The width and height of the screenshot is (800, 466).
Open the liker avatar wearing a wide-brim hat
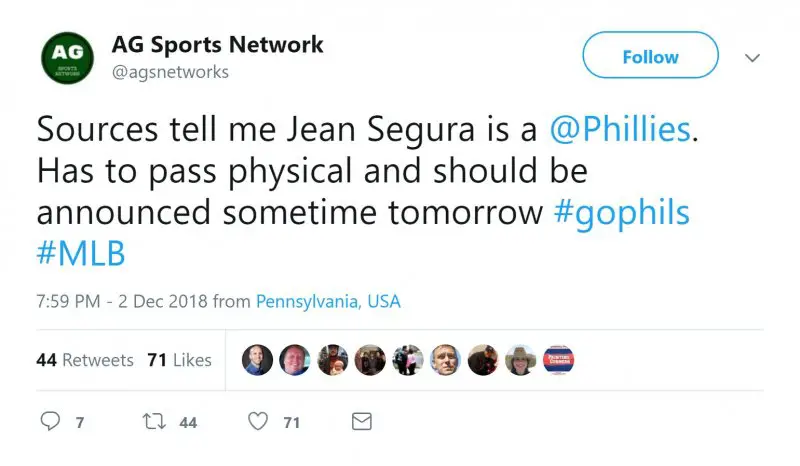tap(520, 360)
